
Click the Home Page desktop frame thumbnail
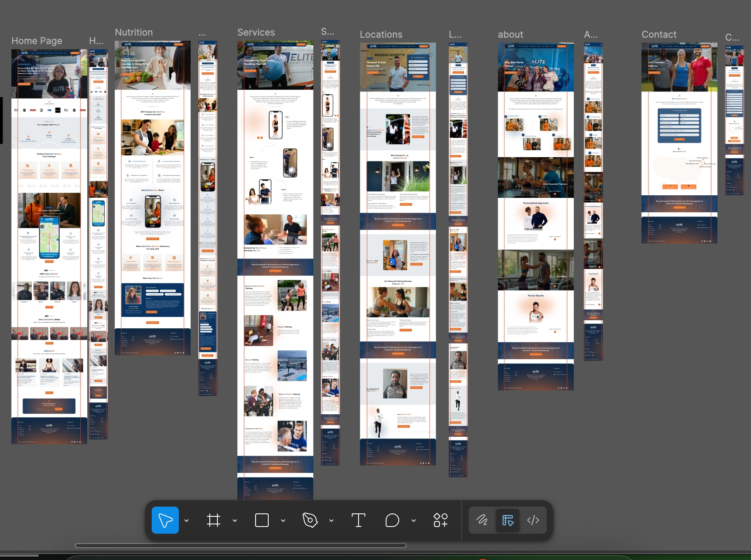point(49,247)
